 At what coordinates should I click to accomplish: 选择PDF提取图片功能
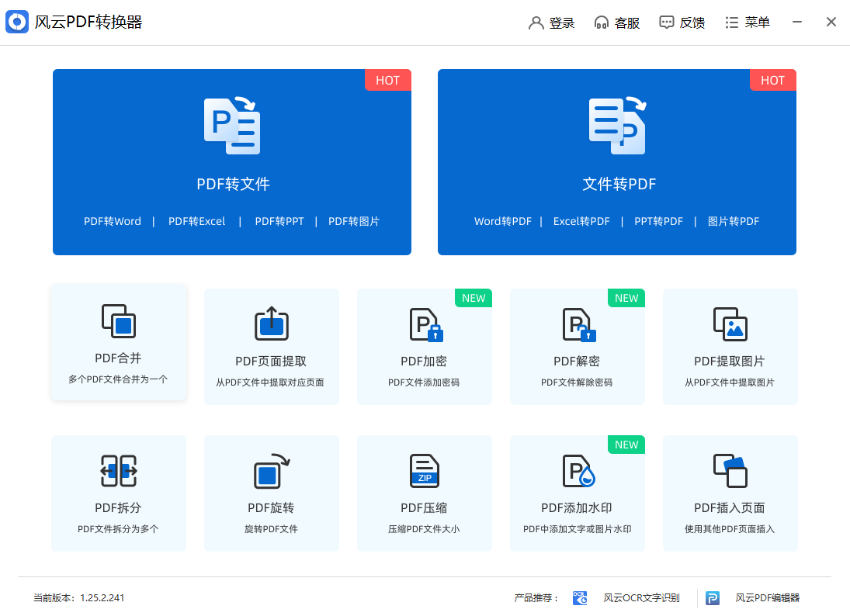pos(730,345)
